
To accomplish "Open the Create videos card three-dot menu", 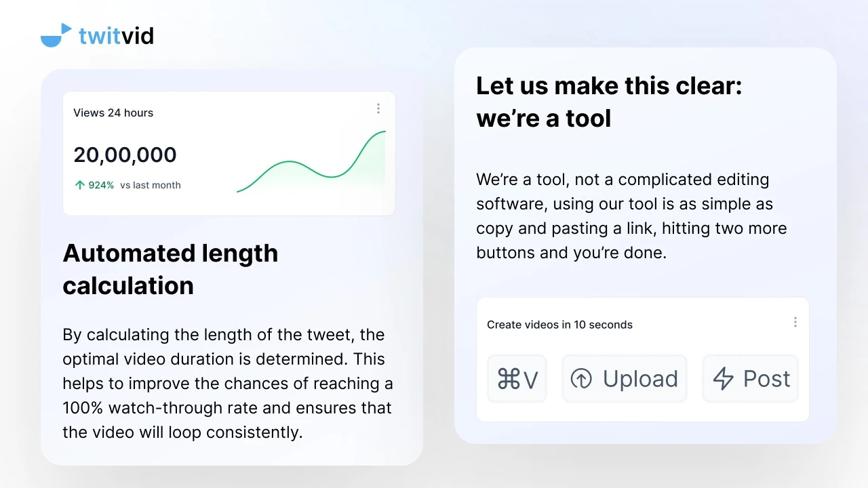I will [x=795, y=322].
